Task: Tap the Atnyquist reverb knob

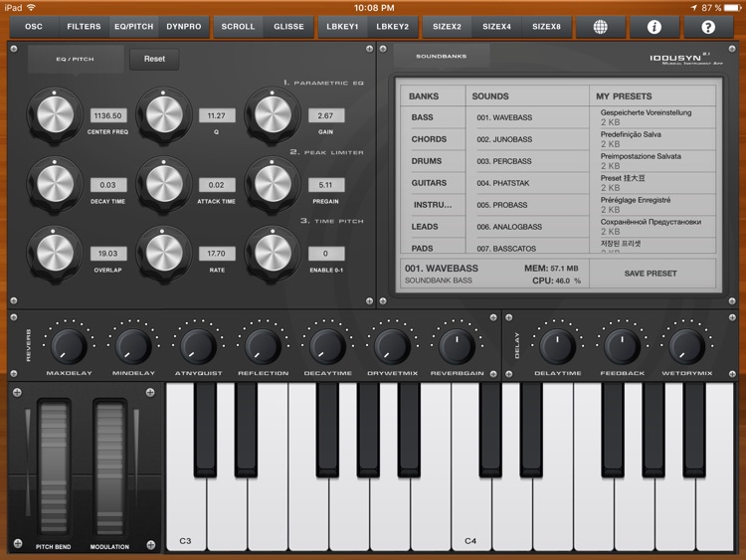Action: tap(198, 346)
